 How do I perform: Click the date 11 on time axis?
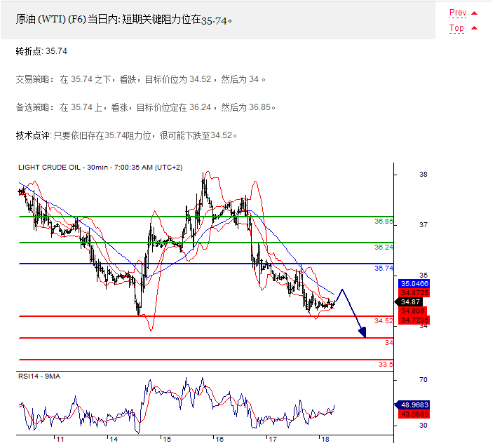tap(60, 439)
